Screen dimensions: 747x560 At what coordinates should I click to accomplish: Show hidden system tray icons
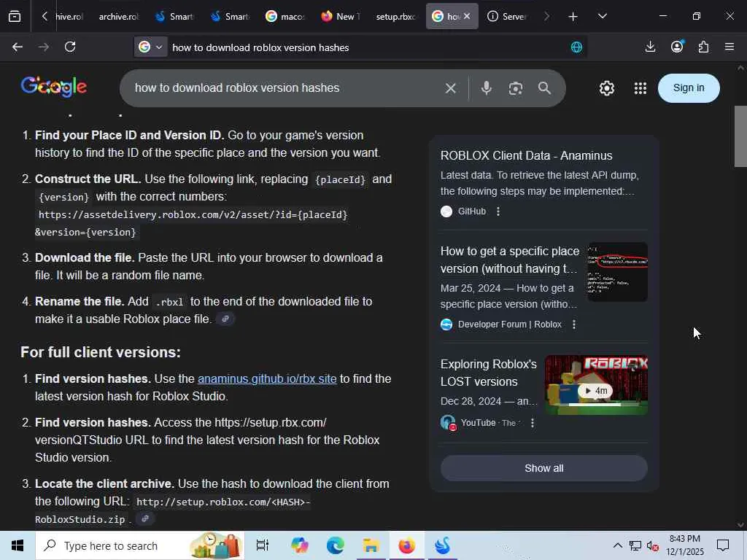coord(617,545)
